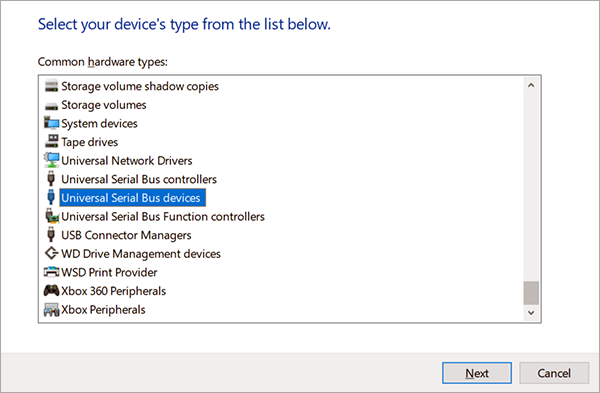Viewport: 600px width, 393px height.
Task: Select Storage volumes in the list
Action: pos(104,105)
